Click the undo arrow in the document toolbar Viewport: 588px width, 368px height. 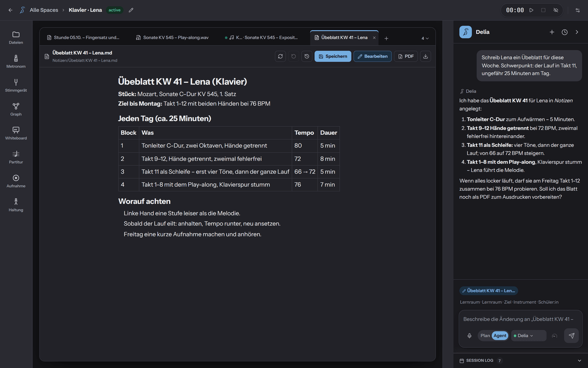[294, 57]
